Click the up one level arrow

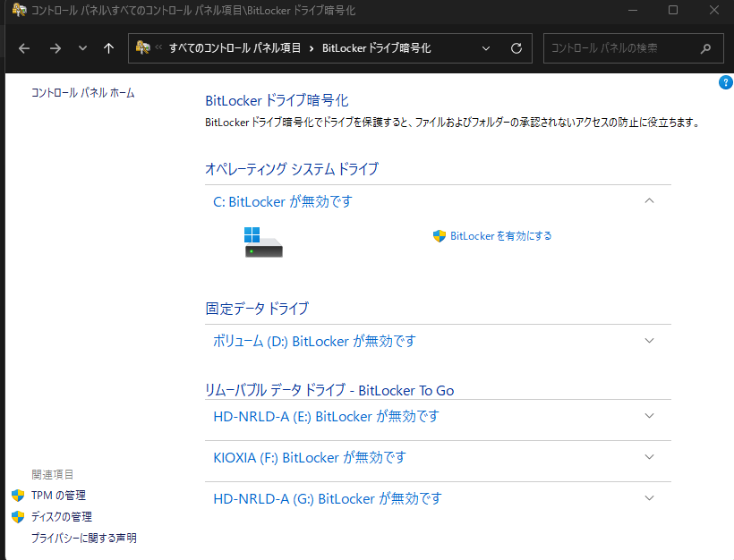[108, 48]
